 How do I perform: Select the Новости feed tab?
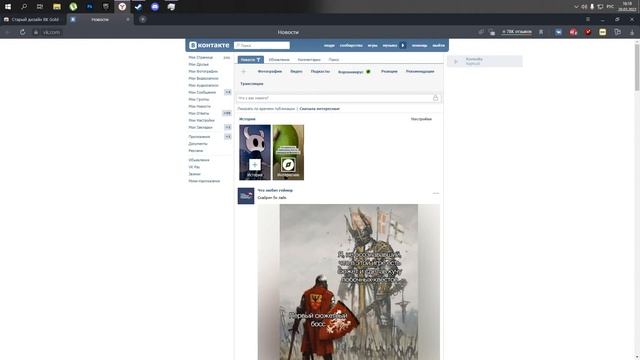(251, 60)
